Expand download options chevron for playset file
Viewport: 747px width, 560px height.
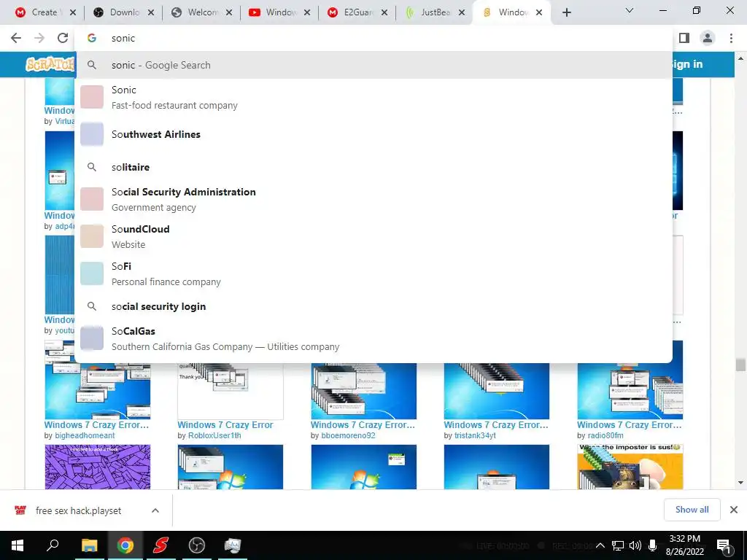[x=155, y=510]
